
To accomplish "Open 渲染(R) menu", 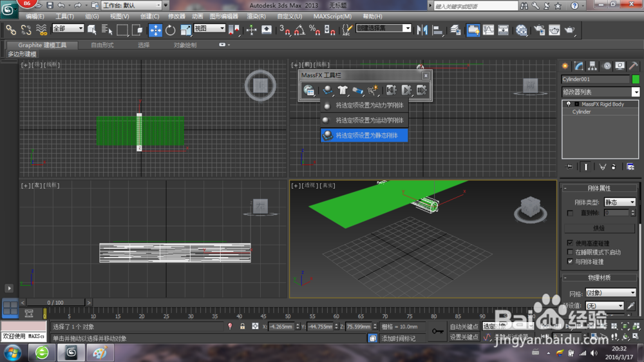I will [256, 17].
